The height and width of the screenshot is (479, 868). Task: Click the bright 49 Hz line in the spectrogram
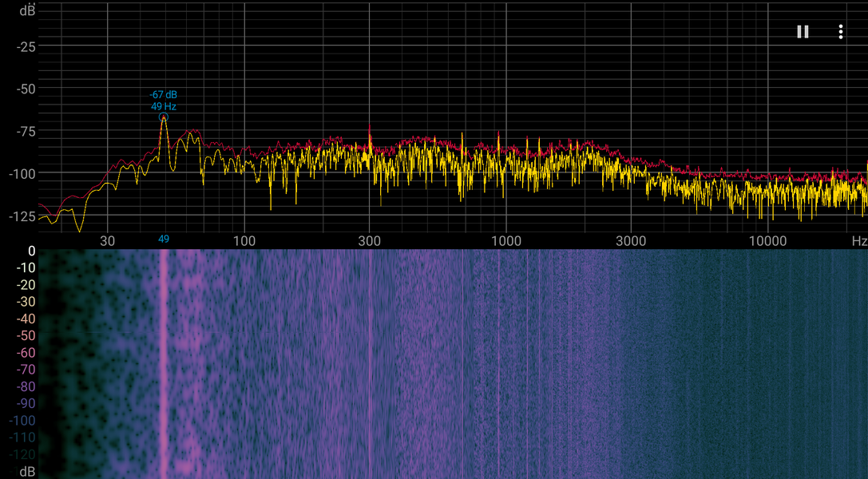click(x=164, y=364)
